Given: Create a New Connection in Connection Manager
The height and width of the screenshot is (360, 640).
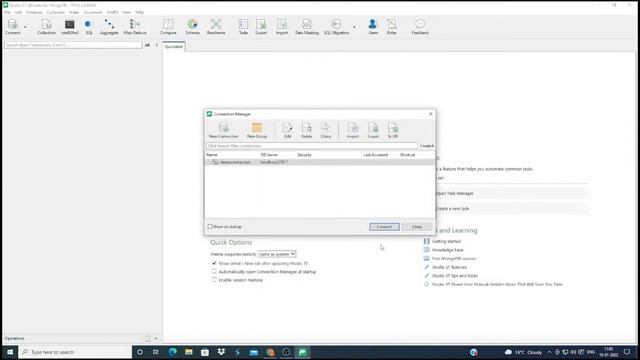Looking at the screenshot, I should tap(223, 131).
